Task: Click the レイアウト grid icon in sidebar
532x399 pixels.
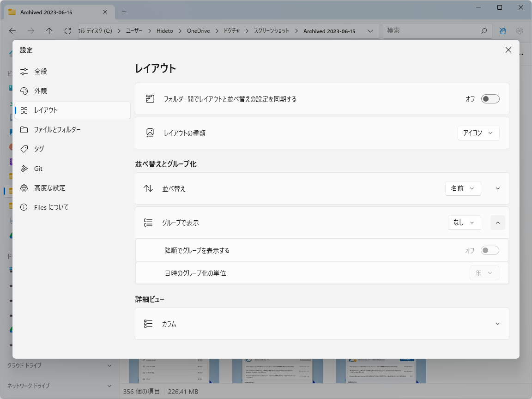Action: pos(25,110)
